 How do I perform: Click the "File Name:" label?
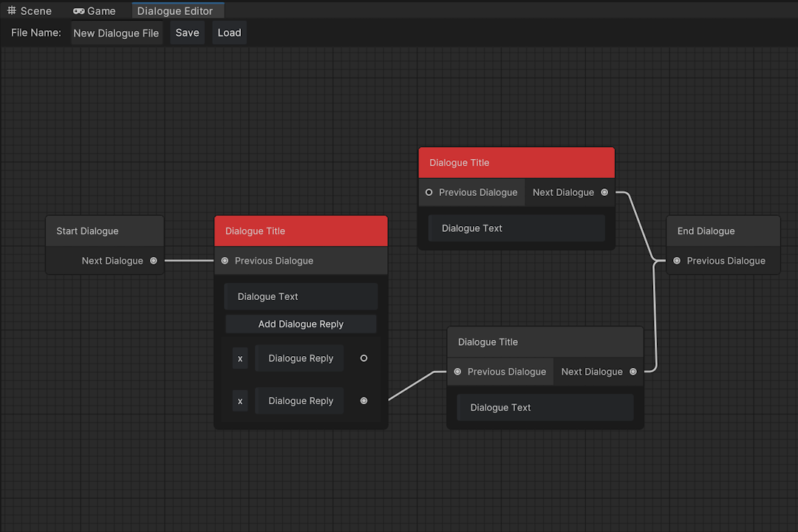(x=36, y=33)
